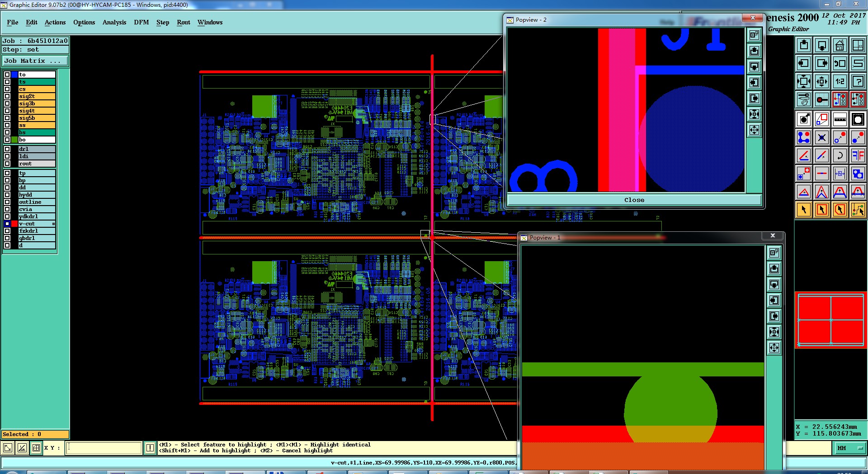Click the pan left icon in the right toolbar

(x=804, y=63)
